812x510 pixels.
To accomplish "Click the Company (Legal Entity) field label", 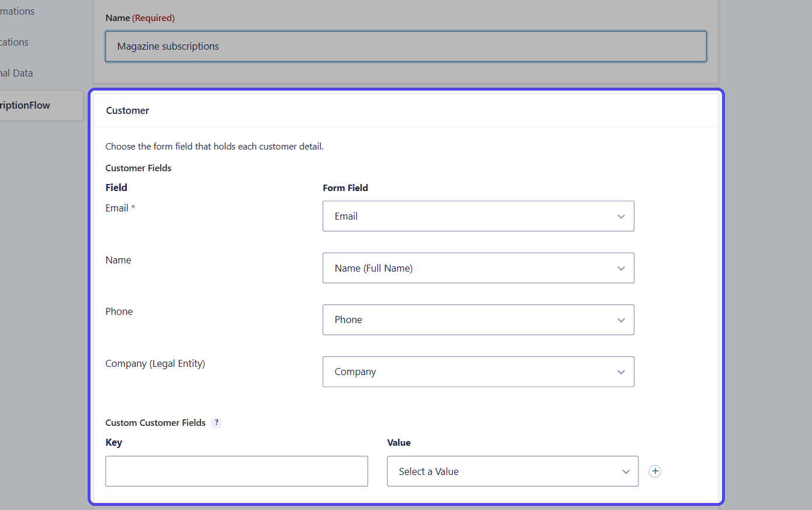I will click(x=155, y=363).
